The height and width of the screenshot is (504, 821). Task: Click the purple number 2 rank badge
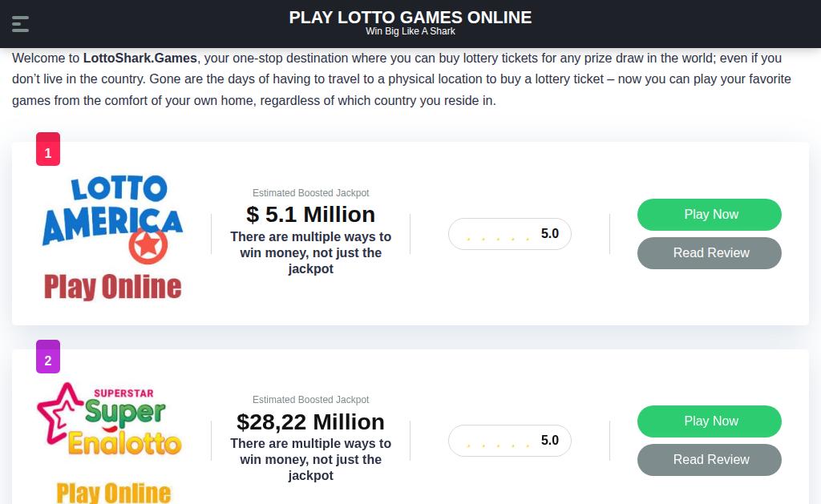[48, 357]
